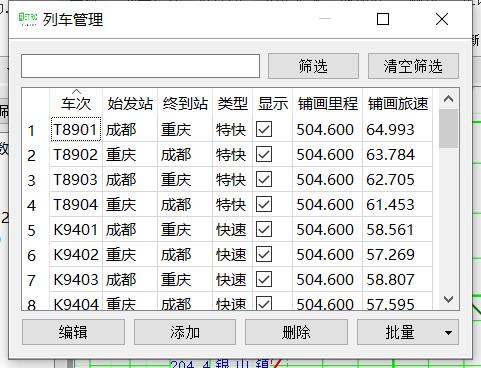Click travel speed value 58.807
The image size is (481, 368).
[x=390, y=279]
